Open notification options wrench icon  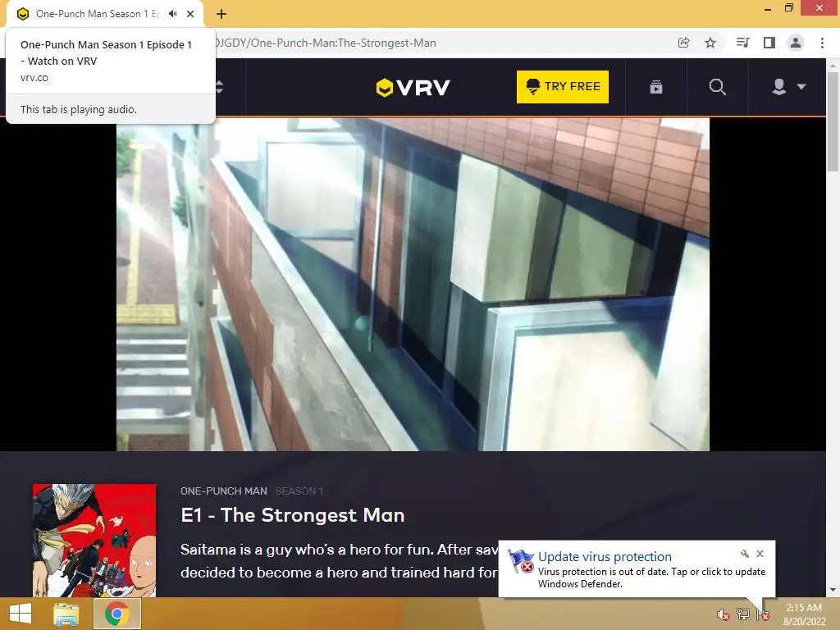tap(745, 554)
